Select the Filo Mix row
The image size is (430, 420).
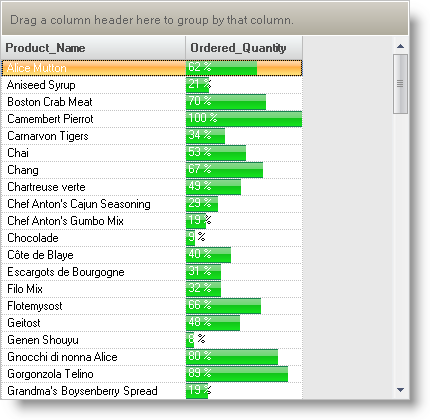[152, 289]
